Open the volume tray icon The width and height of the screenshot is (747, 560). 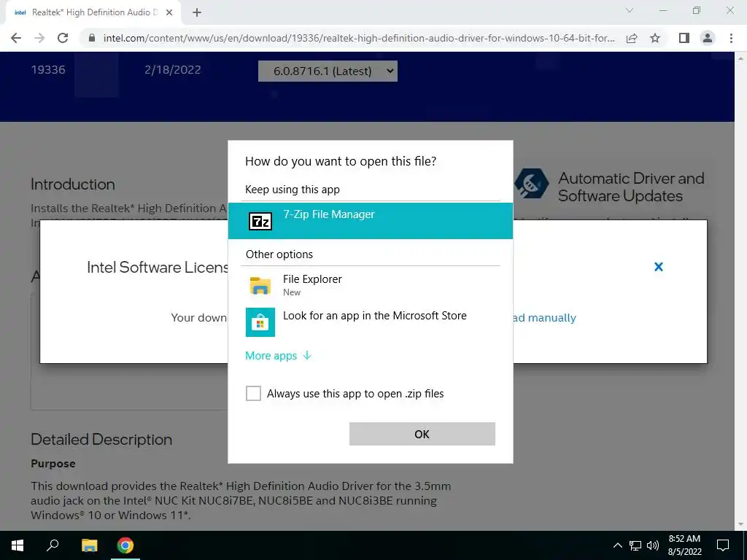[x=653, y=545]
